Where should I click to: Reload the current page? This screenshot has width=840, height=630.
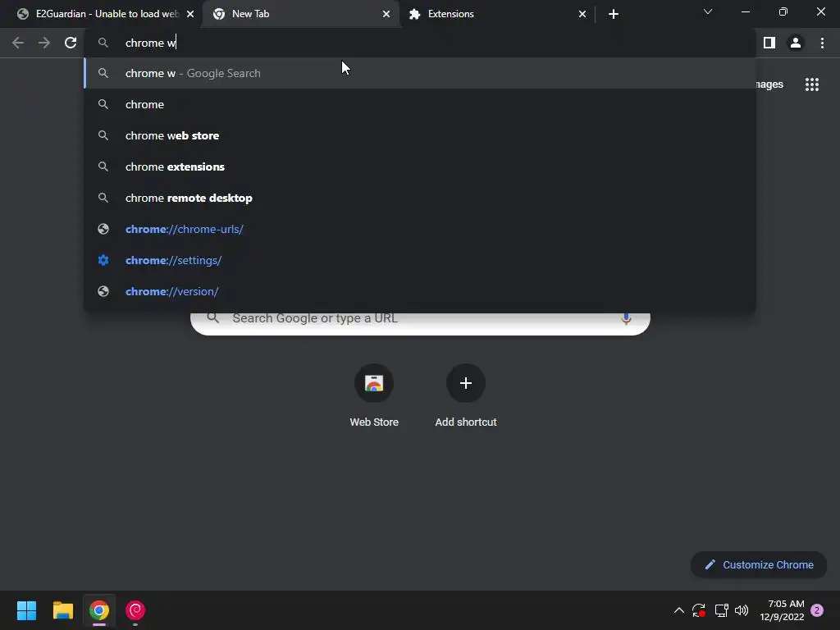71,43
